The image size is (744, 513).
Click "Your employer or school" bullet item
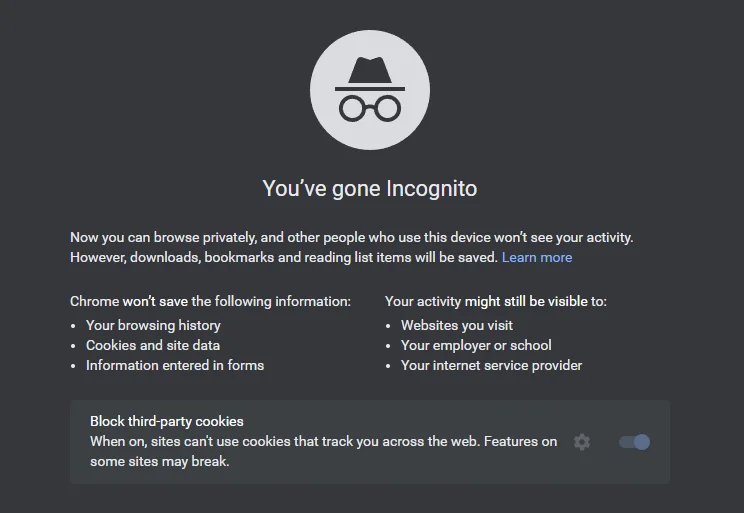point(476,345)
